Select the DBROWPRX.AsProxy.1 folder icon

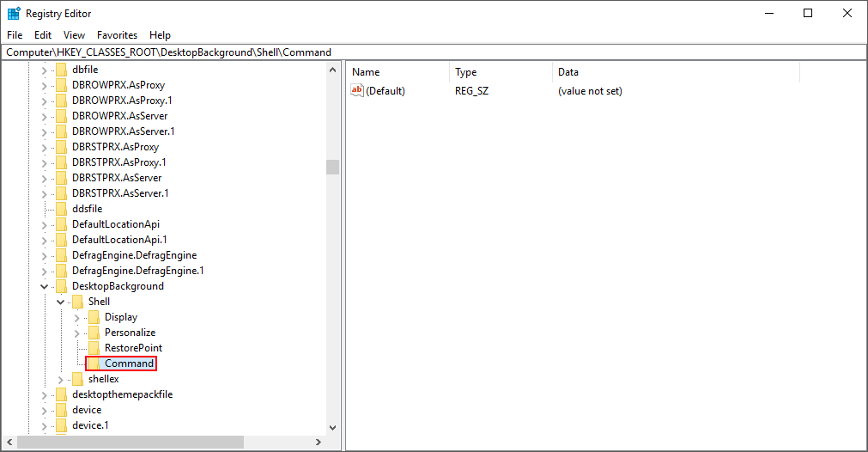point(62,101)
